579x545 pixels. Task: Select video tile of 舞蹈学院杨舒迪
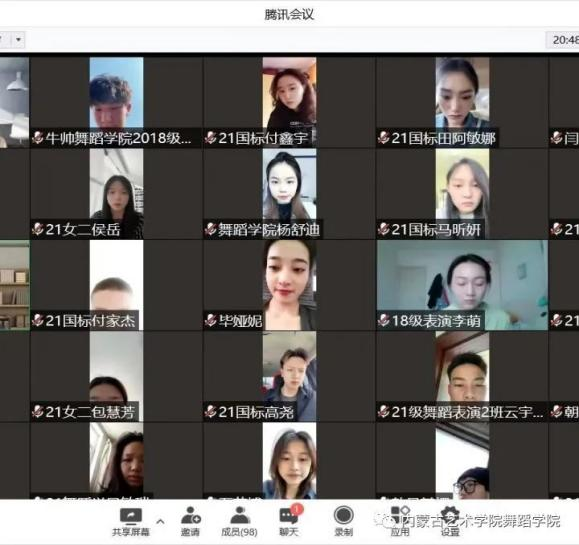pyautogui.click(x=289, y=194)
